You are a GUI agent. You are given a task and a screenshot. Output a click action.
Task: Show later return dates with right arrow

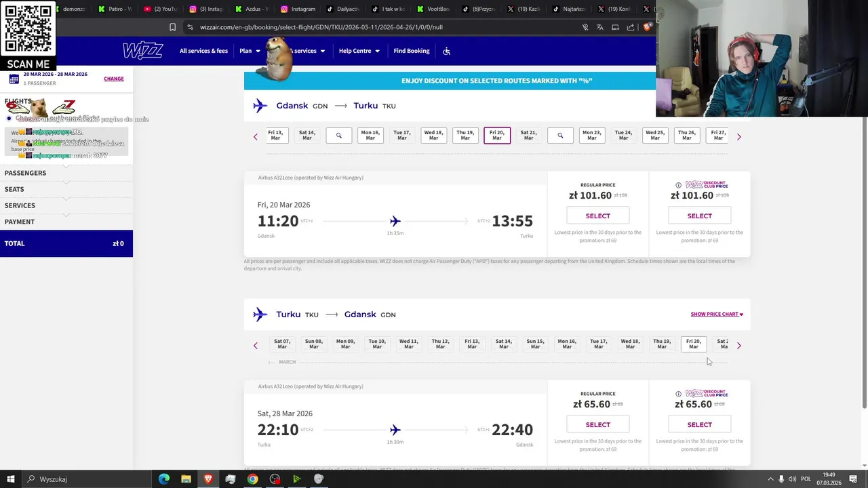click(x=738, y=346)
